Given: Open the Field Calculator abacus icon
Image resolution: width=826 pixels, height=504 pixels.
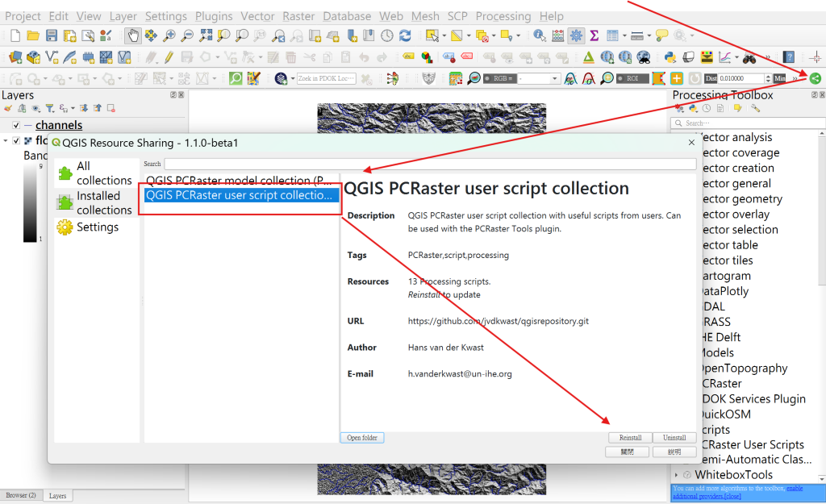Looking at the screenshot, I should point(558,35).
